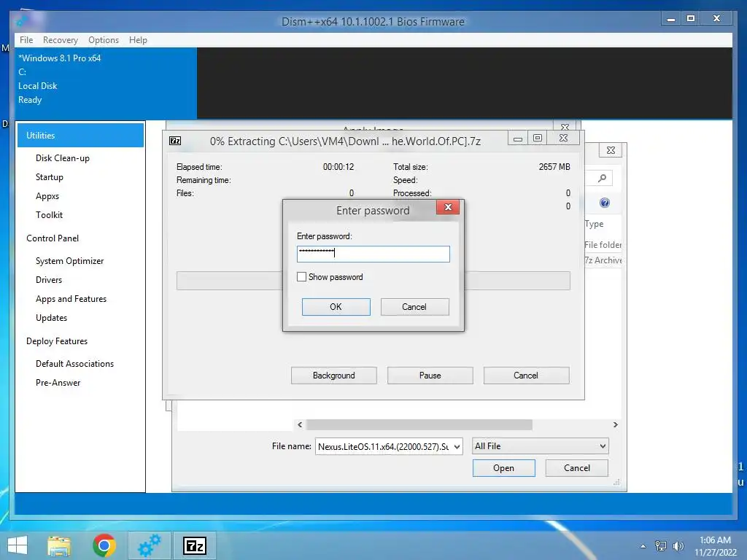Show hidden tray icons arrow

point(643,546)
